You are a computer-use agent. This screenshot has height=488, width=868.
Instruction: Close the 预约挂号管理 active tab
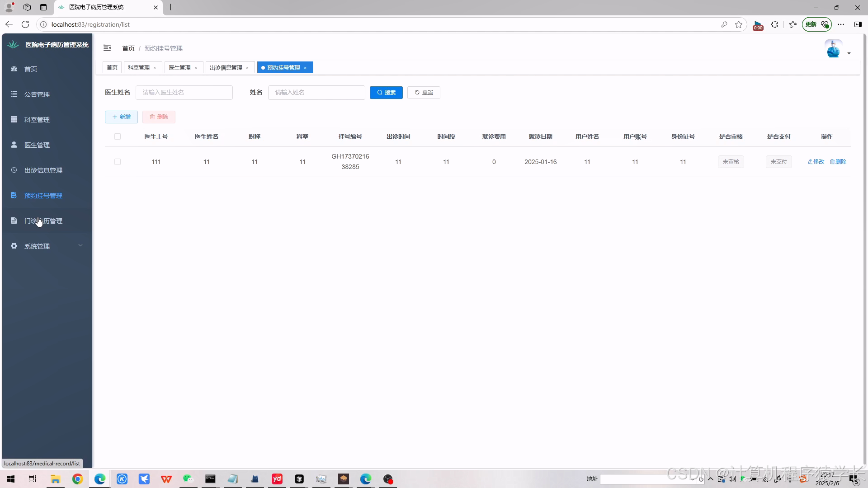point(305,68)
